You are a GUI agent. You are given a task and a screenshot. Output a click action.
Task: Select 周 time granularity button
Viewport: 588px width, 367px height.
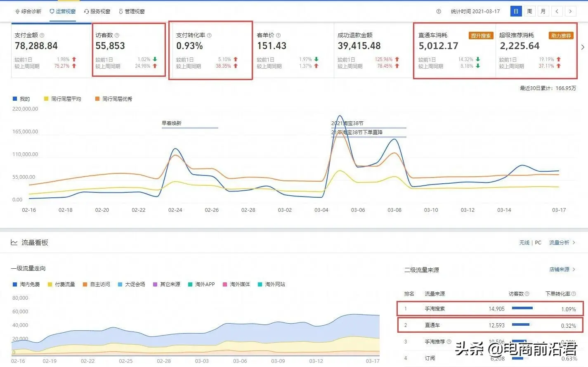tap(529, 12)
